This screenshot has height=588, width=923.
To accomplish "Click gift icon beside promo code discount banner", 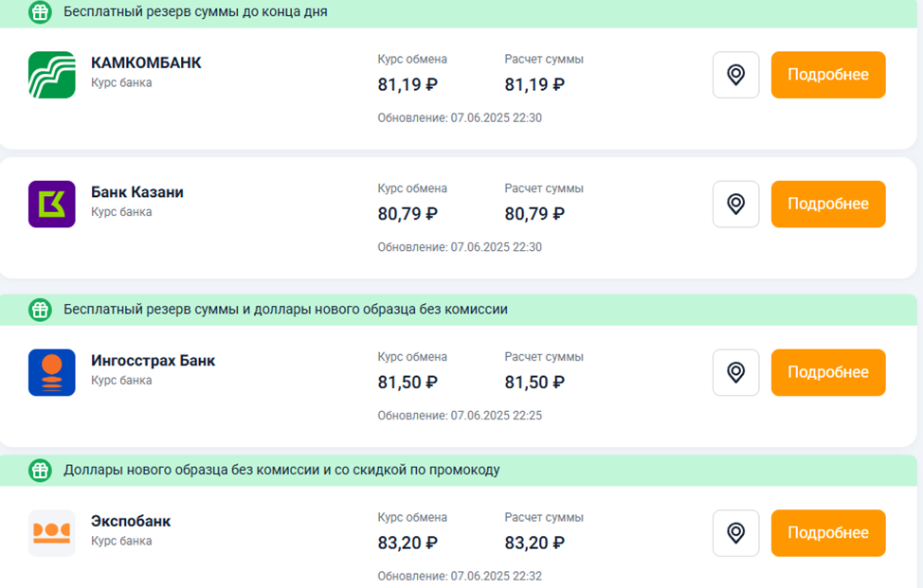I will point(40,470).
